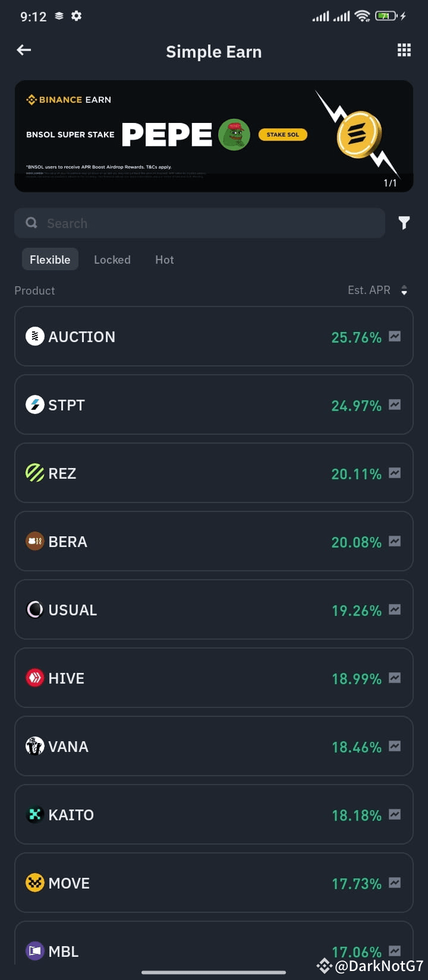This screenshot has width=428, height=980.
Task: Open the VANA coin row
Action: pyautogui.click(x=214, y=746)
